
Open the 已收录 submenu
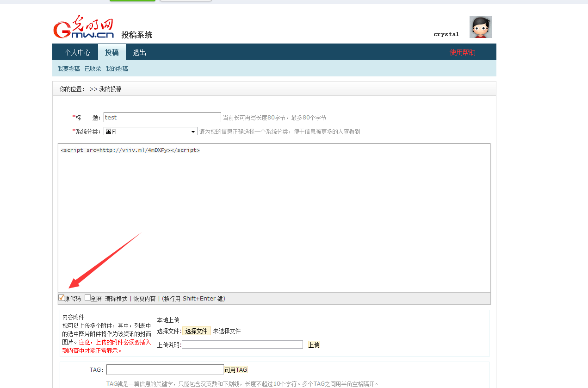(93, 69)
